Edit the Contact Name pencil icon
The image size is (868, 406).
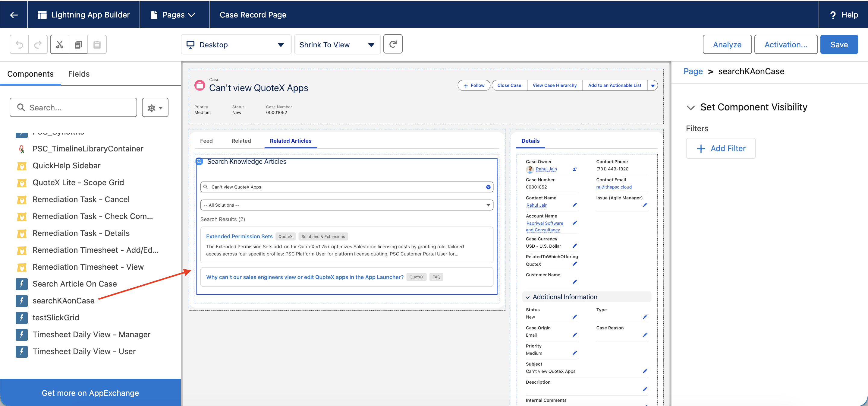(x=574, y=205)
